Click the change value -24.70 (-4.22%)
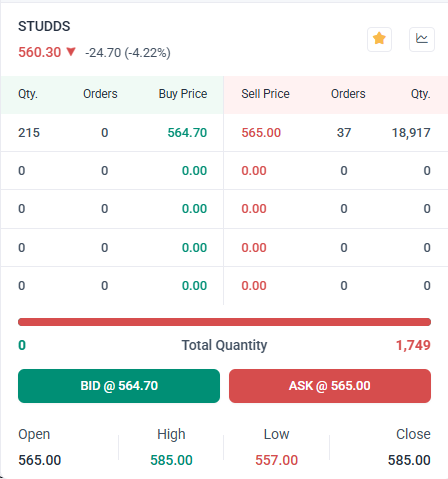 (128, 53)
